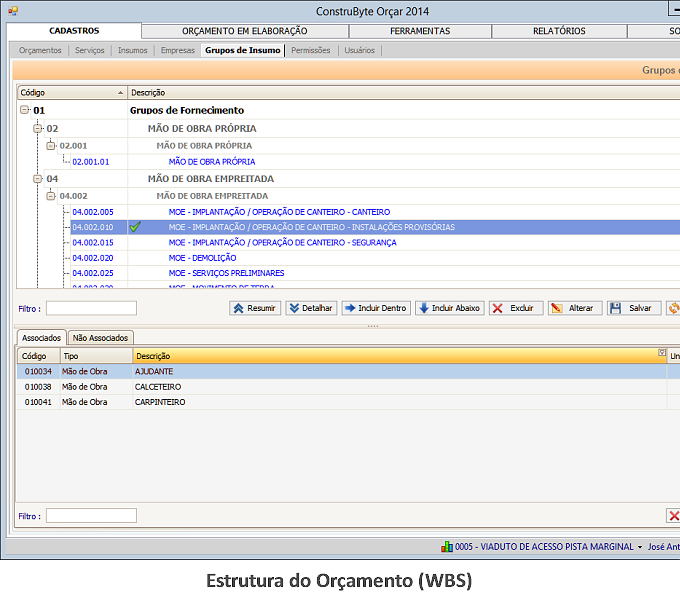This screenshot has height=600, width=680.
Task: Focus the lower Filtro input field
Action: [x=92, y=515]
